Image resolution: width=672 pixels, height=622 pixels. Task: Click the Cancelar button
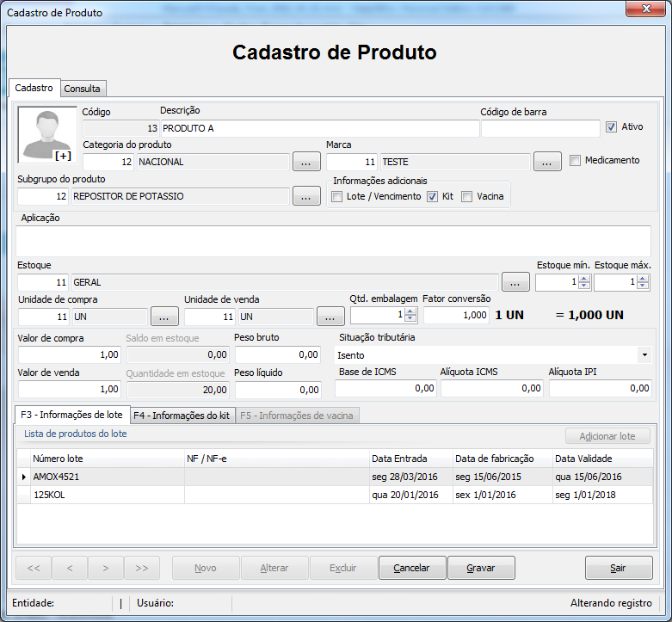coord(412,568)
